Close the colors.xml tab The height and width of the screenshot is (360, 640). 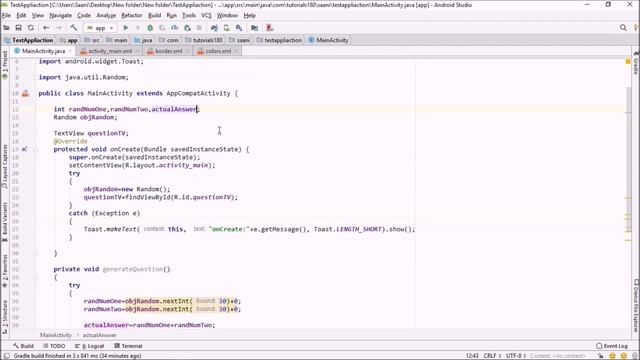tap(236, 51)
